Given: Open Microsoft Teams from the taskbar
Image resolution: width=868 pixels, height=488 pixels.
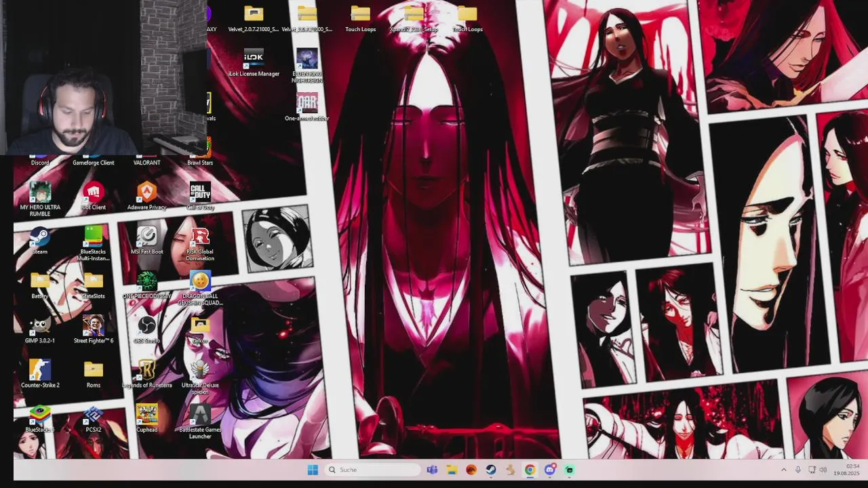Looking at the screenshot, I should pos(432,470).
